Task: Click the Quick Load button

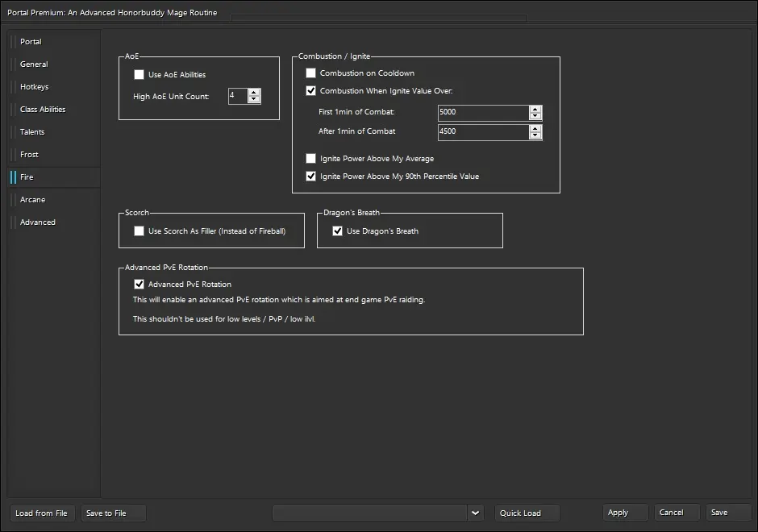Action: point(527,513)
